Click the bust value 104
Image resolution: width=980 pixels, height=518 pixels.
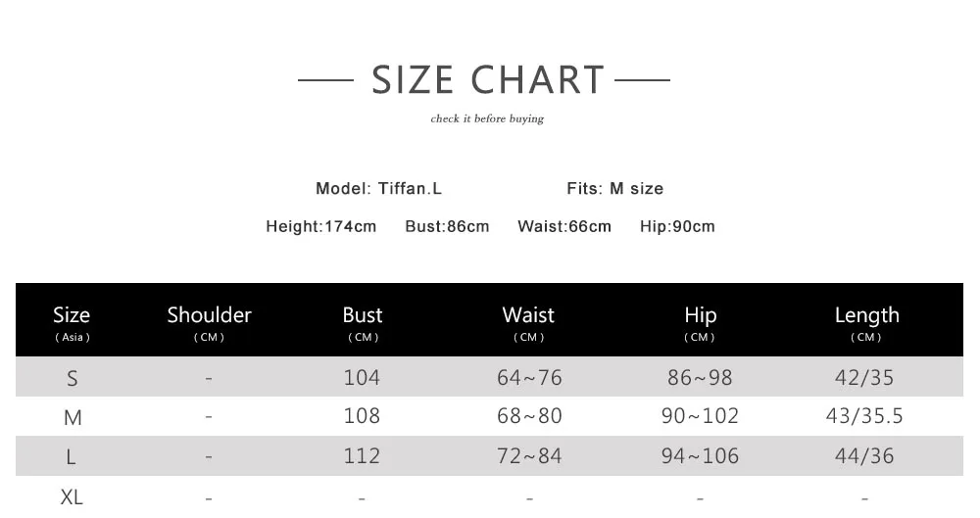[x=362, y=377]
